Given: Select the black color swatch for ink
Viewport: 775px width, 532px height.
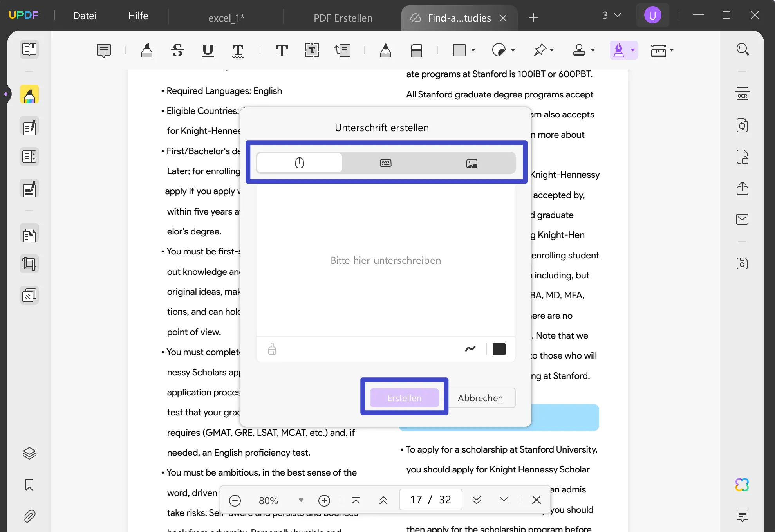Looking at the screenshot, I should tap(499, 348).
